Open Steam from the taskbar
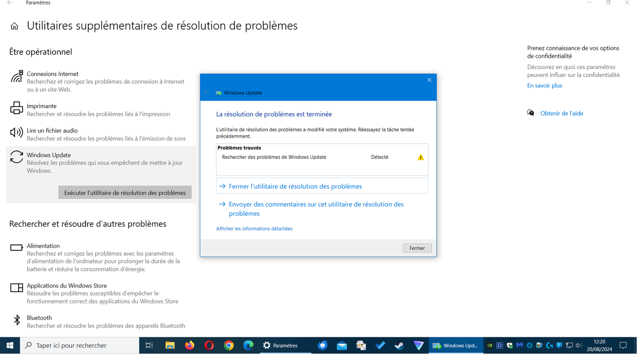644x363 pixels. [399, 345]
